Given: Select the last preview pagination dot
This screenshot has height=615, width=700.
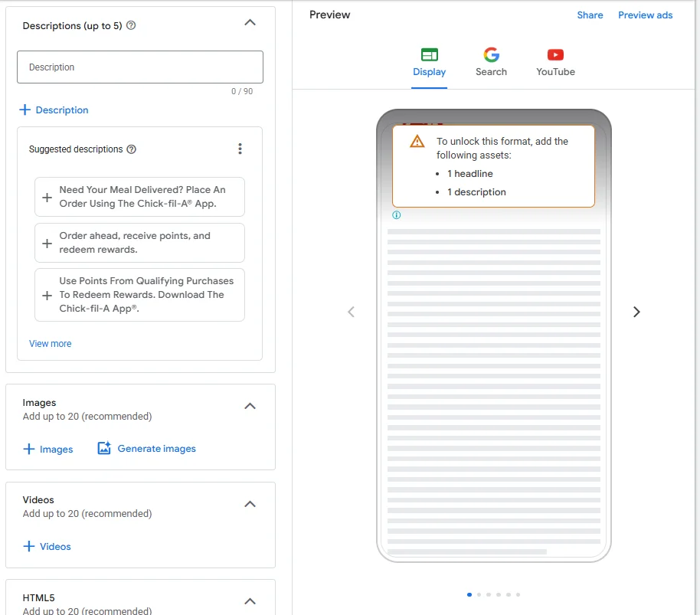Looking at the screenshot, I should point(518,594).
